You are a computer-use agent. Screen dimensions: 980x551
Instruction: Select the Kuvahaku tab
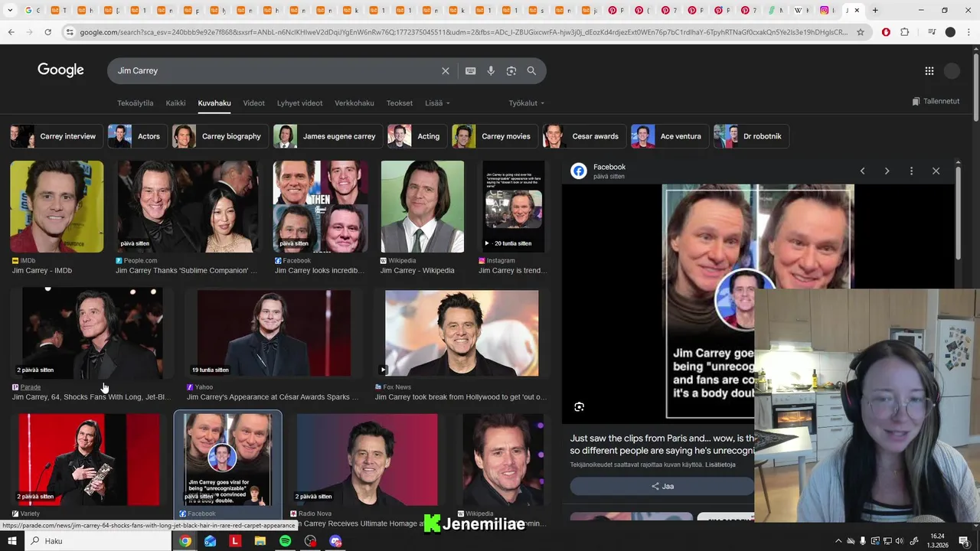pyautogui.click(x=214, y=103)
